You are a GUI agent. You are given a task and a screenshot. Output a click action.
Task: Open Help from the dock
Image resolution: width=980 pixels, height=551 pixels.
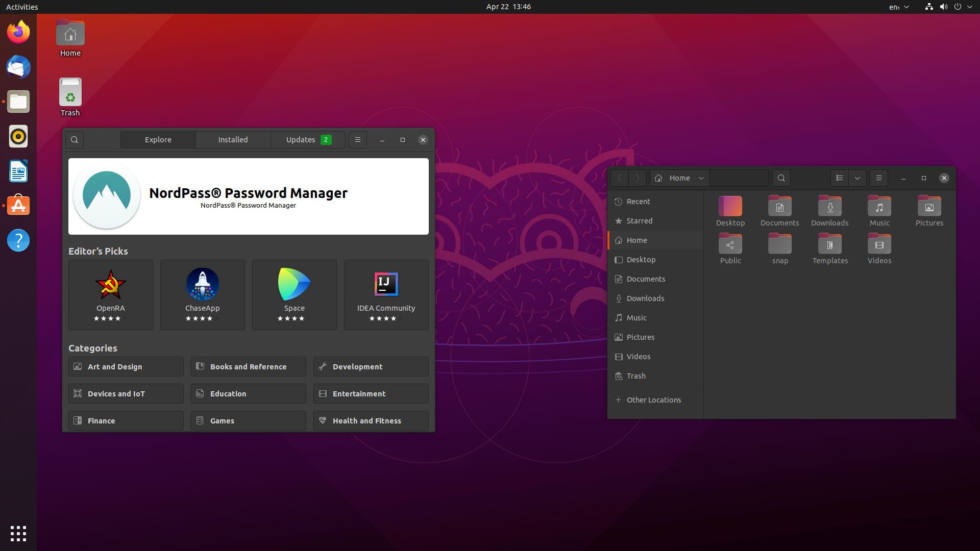(x=18, y=240)
